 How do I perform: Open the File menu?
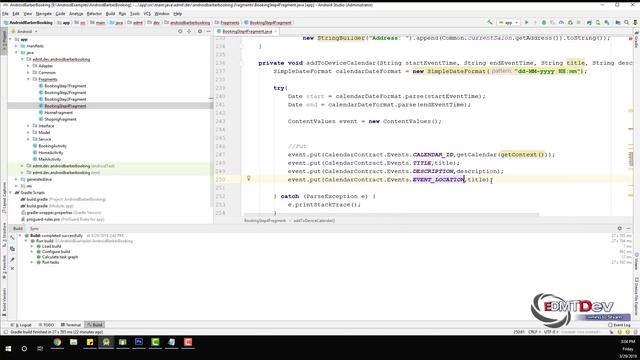click(5, 13)
